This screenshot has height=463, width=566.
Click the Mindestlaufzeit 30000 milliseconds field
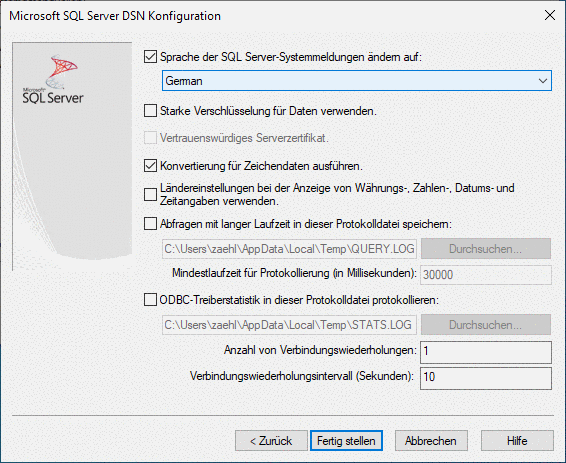pyautogui.click(x=486, y=275)
